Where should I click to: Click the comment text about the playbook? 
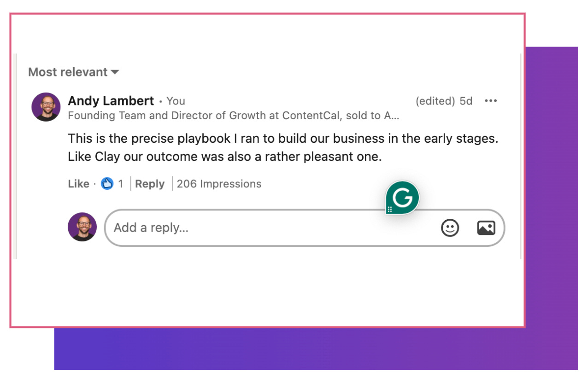(x=283, y=147)
